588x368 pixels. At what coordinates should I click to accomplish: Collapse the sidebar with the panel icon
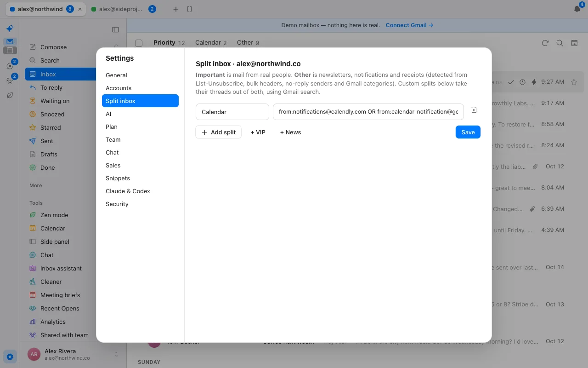pos(115,29)
